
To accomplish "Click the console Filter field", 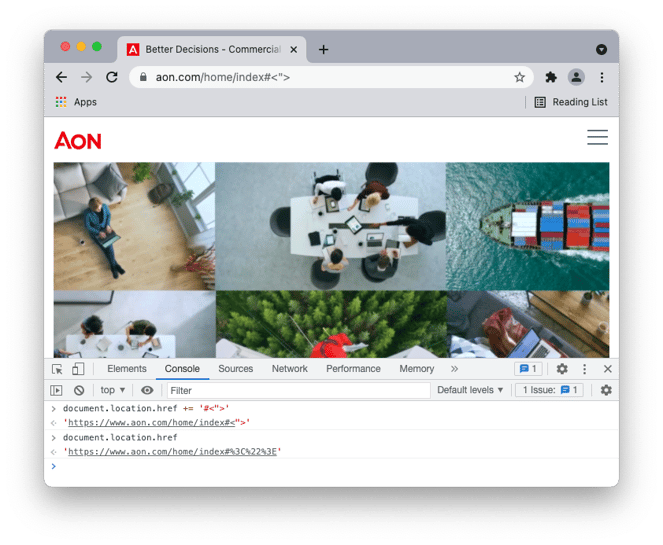I will click(x=299, y=390).
